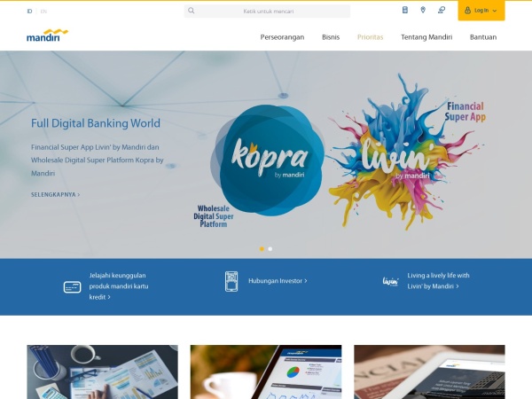This screenshot has width=532, height=399.
Task: Click the credit card icon in blue band
Action: [73, 287]
